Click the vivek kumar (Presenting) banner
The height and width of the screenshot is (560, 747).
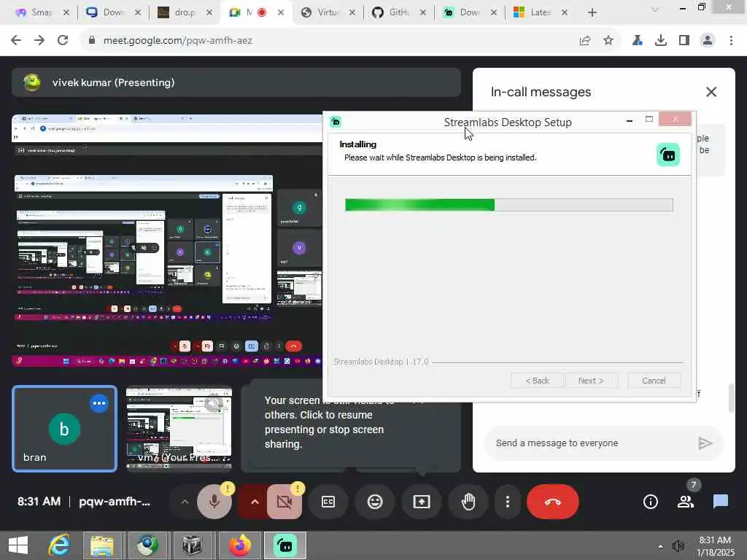236,82
